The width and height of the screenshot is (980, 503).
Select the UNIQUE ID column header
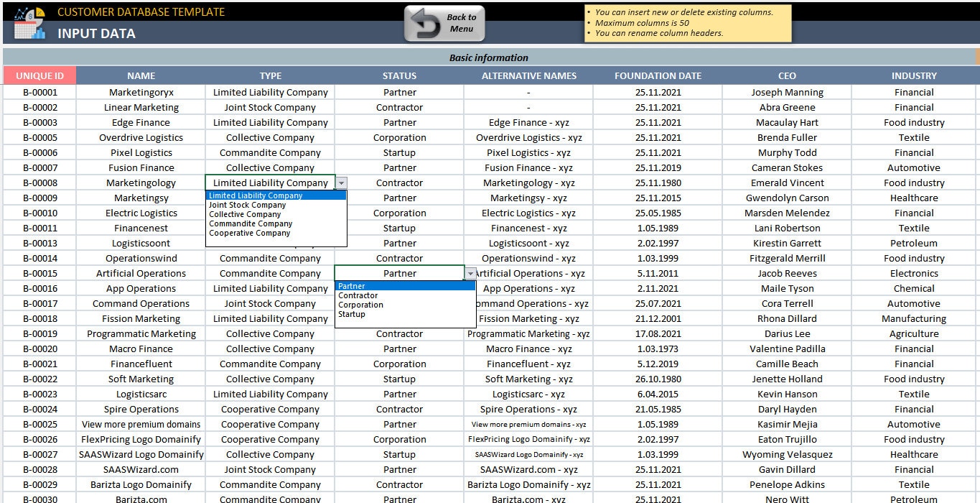point(39,75)
